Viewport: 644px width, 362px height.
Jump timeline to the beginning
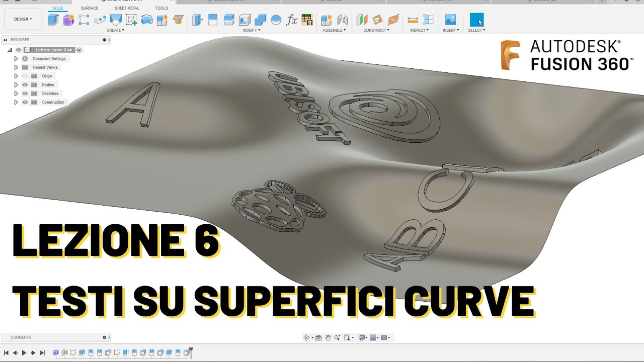pyautogui.click(x=6, y=353)
